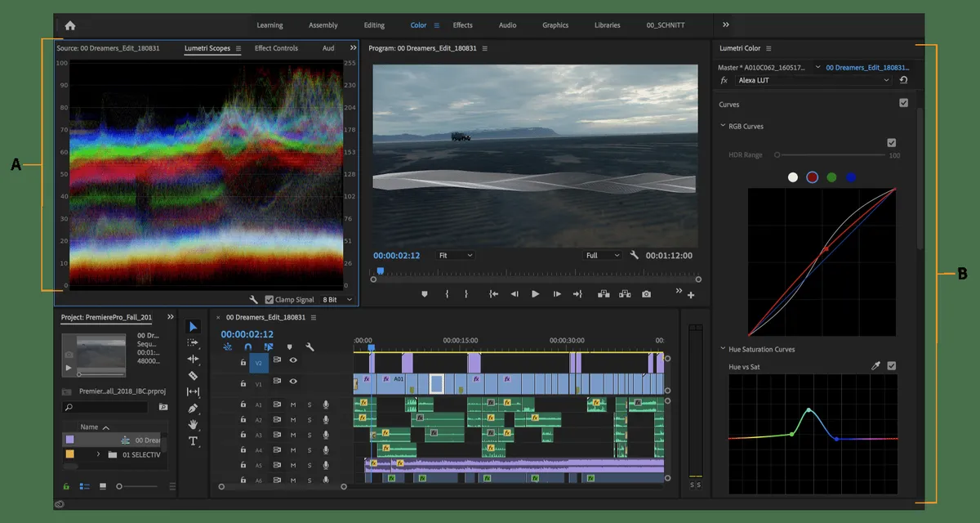Select the Hand tool

[x=194, y=424]
